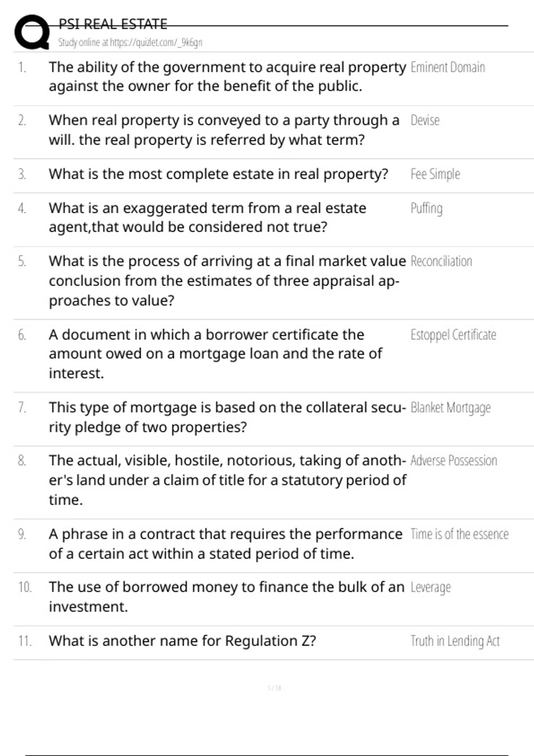Click question about borrowed money investment

tap(227, 597)
